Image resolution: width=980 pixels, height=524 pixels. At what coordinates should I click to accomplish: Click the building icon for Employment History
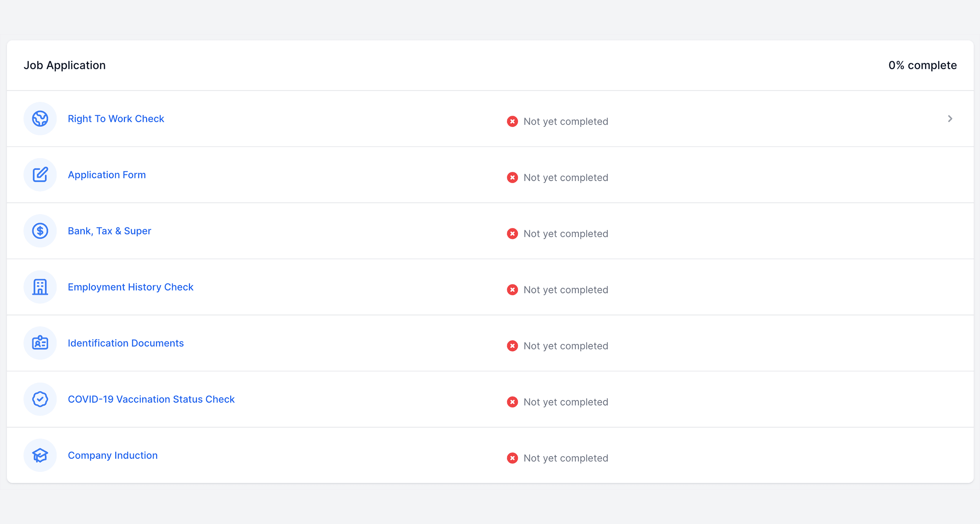click(40, 287)
